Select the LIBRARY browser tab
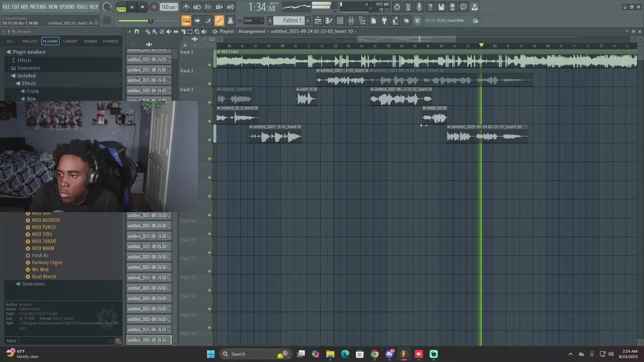Viewport: 644px width, 362px height. point(70,41)
